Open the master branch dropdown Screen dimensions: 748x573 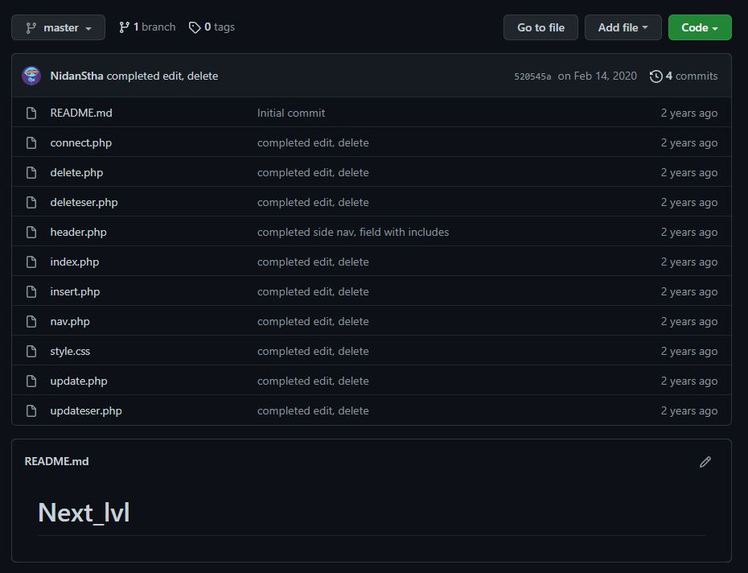[58, 28]
